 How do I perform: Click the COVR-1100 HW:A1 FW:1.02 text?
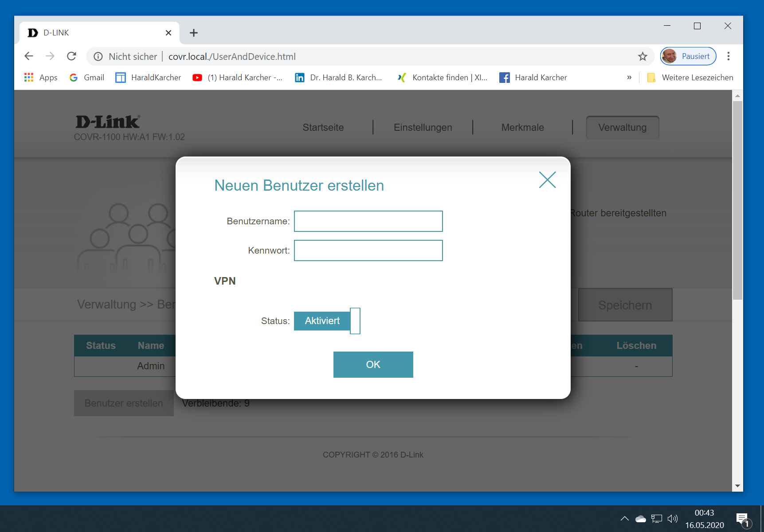pyautogui.click(x=129, y=137)
